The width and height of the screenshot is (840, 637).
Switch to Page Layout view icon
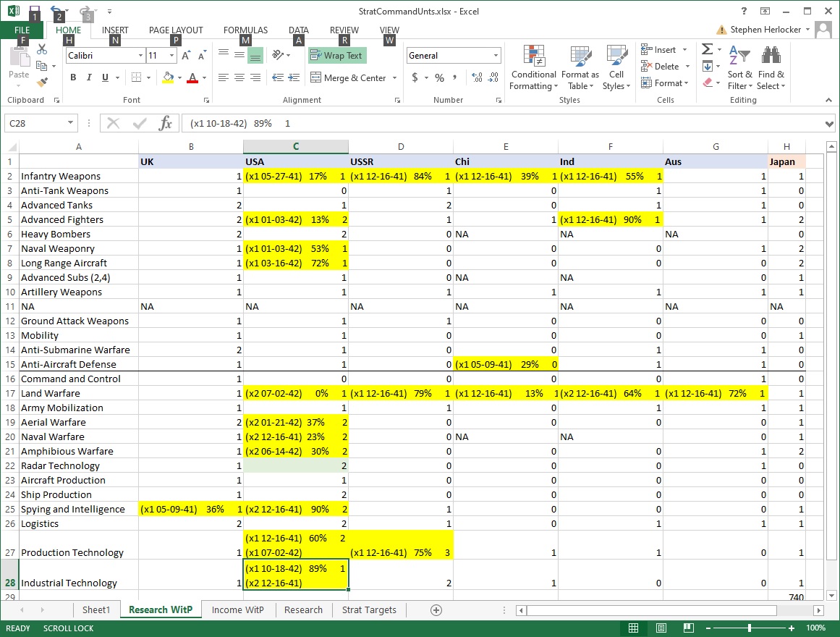[661, 628]
